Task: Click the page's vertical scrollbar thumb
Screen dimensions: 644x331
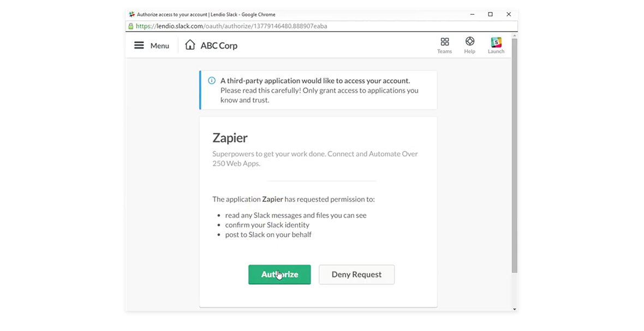Action: pos(514,156)
